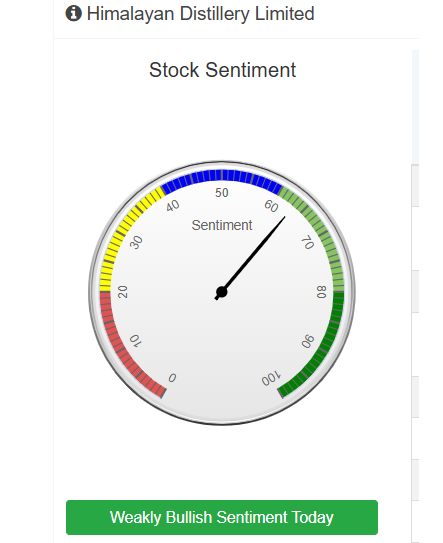
Task: Click the gauge needle's center hub
Action: tap(222, 292)
